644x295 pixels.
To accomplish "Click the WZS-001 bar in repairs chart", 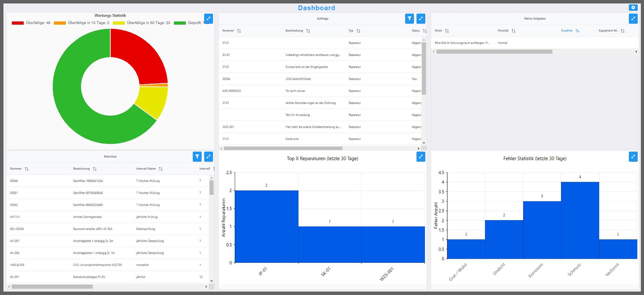I will [393, 245].
